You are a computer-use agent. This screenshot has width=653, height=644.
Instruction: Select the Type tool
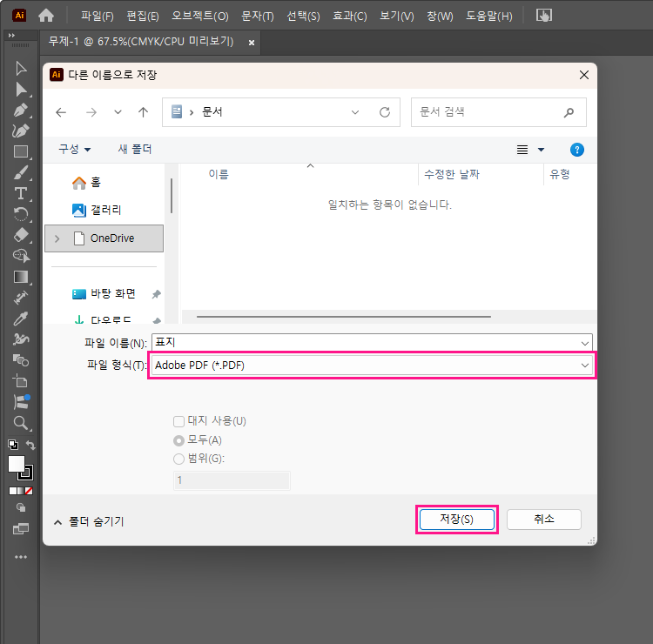(21, 193)
